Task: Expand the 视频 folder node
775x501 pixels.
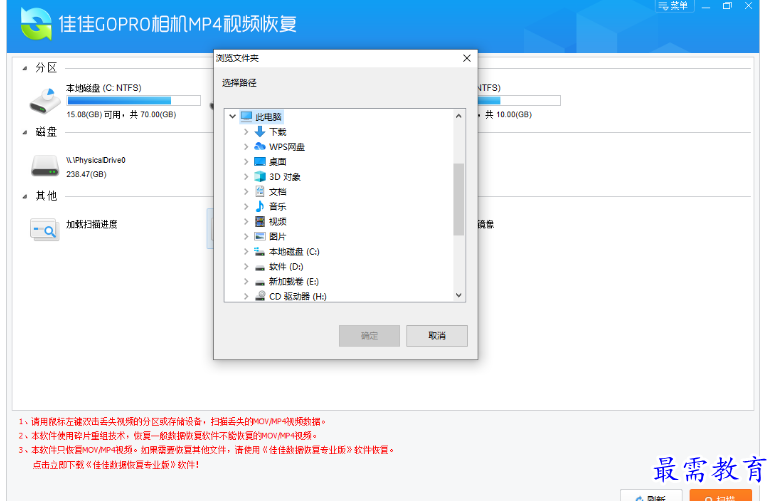Action: pos(246,221)
